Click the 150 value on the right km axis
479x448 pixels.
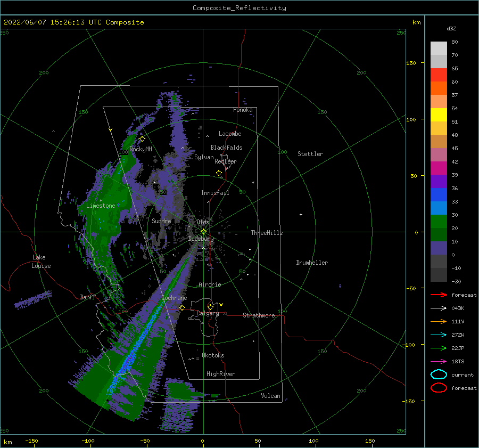click(411, 63)
